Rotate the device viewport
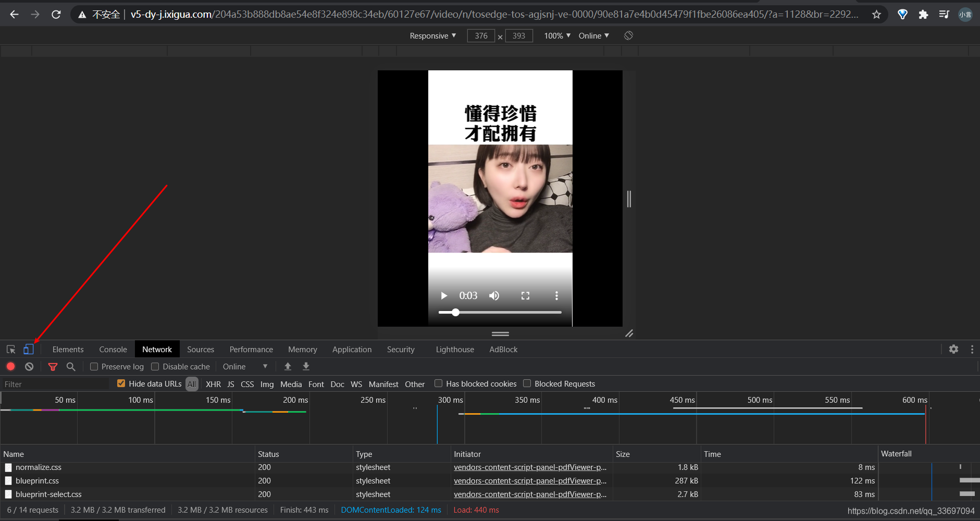Screen dimensions: 980x521 (629, 35)
